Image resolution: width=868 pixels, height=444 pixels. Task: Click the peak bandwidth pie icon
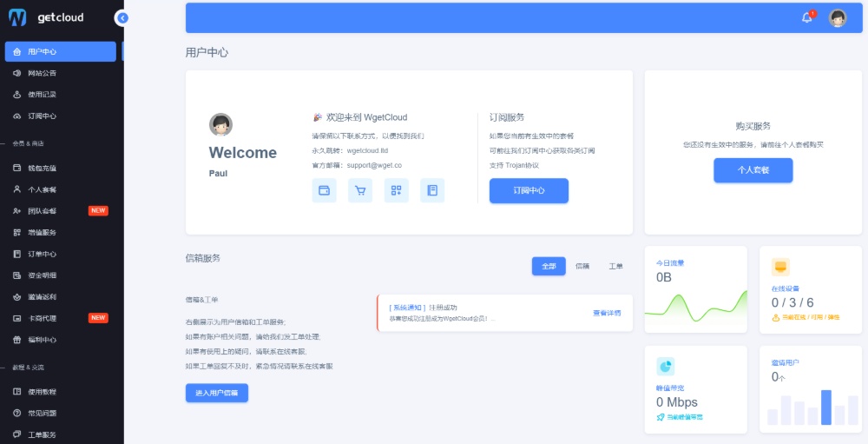[666, 367]
